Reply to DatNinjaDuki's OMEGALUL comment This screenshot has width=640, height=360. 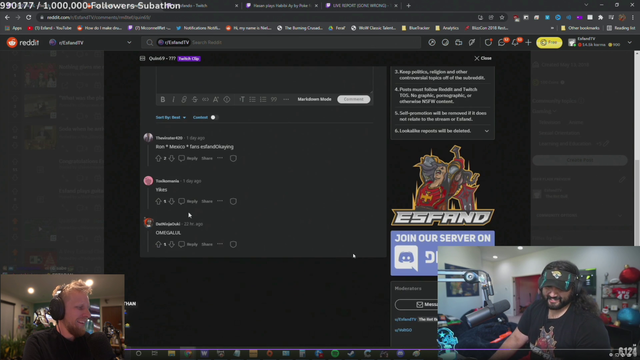[188, 244]
